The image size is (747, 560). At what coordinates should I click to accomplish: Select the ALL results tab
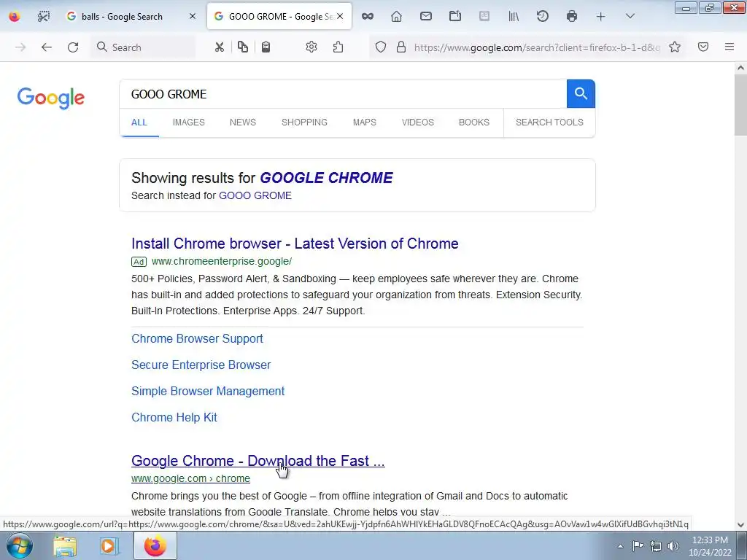tap(139, 122)
